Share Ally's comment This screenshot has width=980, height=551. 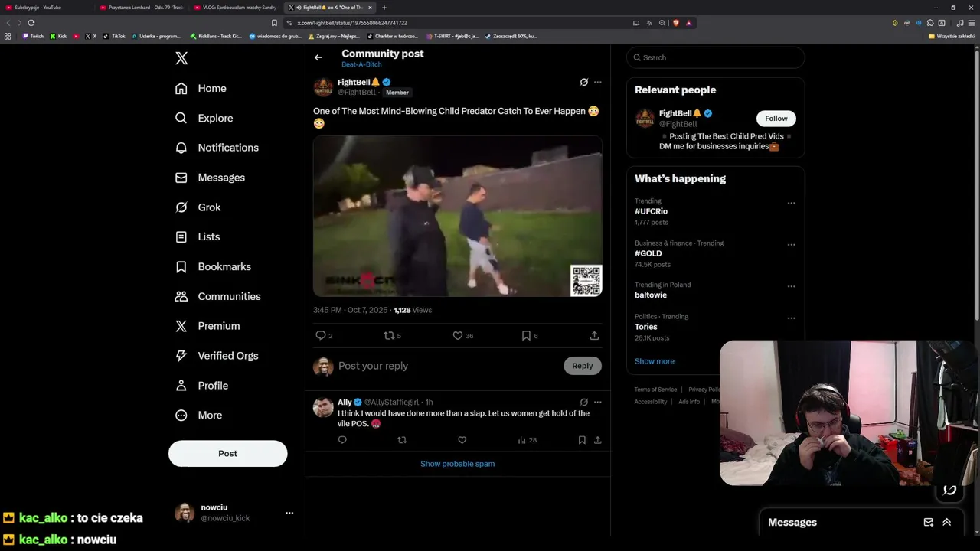[598, 440]
